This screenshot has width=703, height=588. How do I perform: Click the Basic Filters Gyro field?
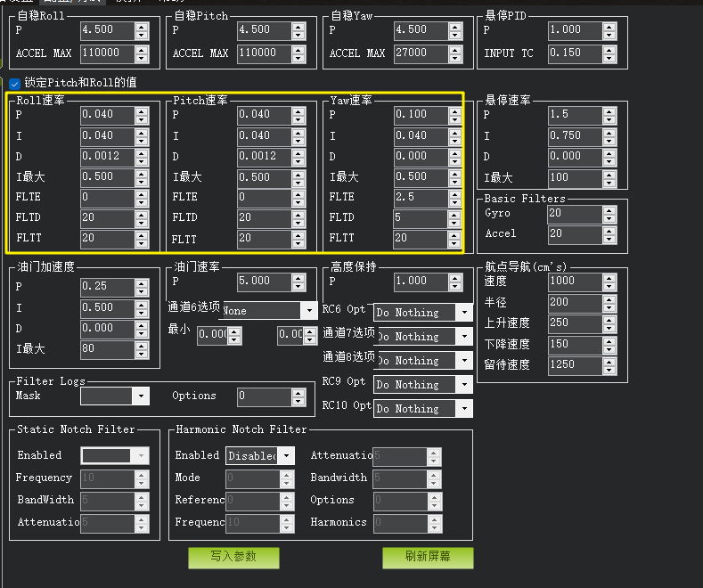[x=574, y=214]
